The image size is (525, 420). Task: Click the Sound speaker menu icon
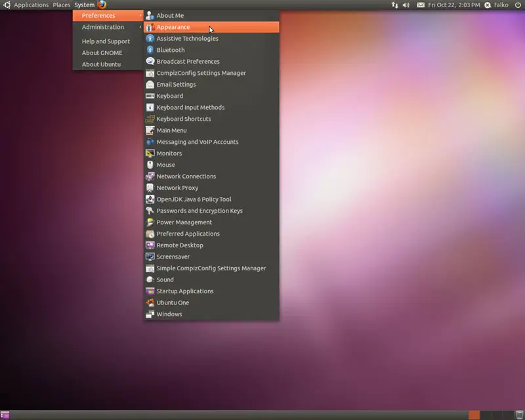pos(150,280)
